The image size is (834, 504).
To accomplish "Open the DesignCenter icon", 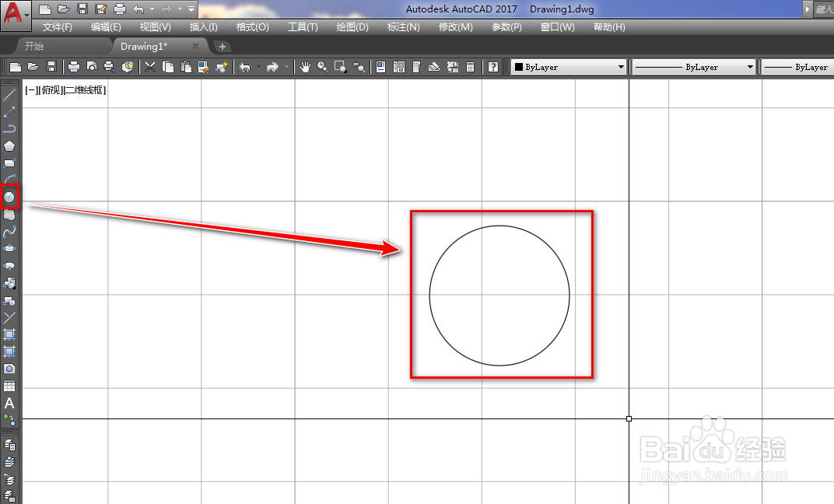I will point(399,66).
